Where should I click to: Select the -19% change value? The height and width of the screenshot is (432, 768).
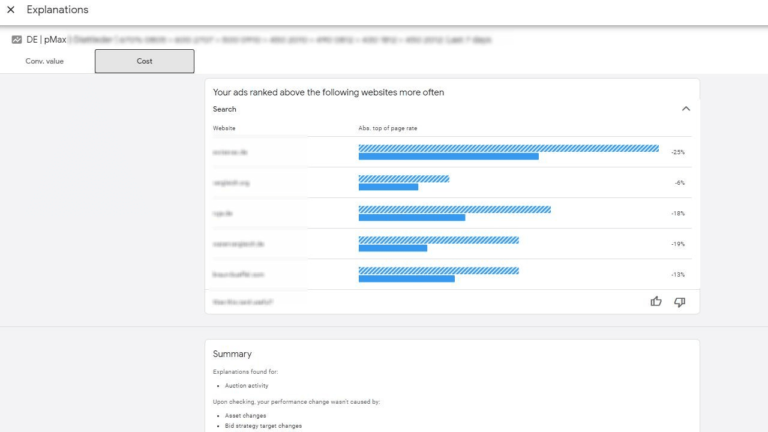pyautogui.click(x=678, y=244)
